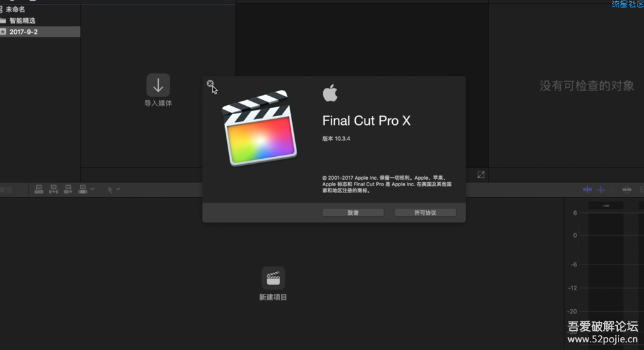The image size is (644, 350).
Task: Select the 智能精选 smart collections folder
Action: point(22,20)
